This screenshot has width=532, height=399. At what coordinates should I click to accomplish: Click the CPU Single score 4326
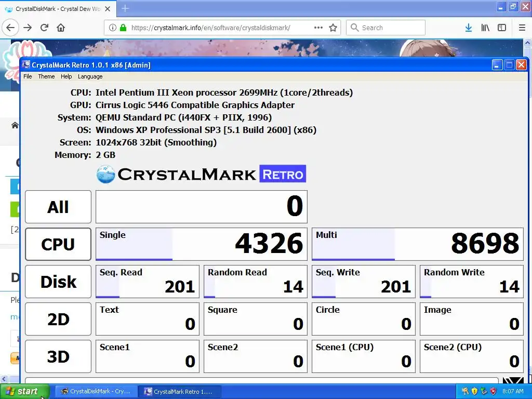(202, 244)
